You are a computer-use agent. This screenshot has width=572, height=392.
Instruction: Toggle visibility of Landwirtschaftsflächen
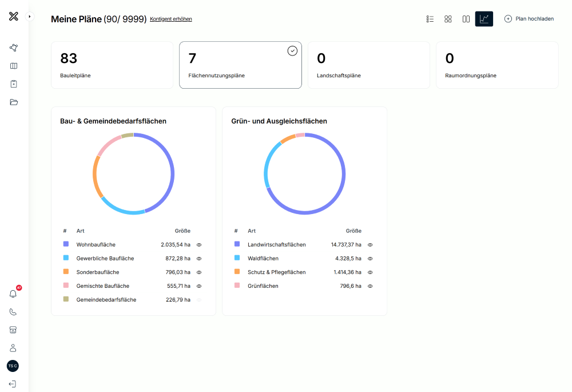[x=370, y=245]
